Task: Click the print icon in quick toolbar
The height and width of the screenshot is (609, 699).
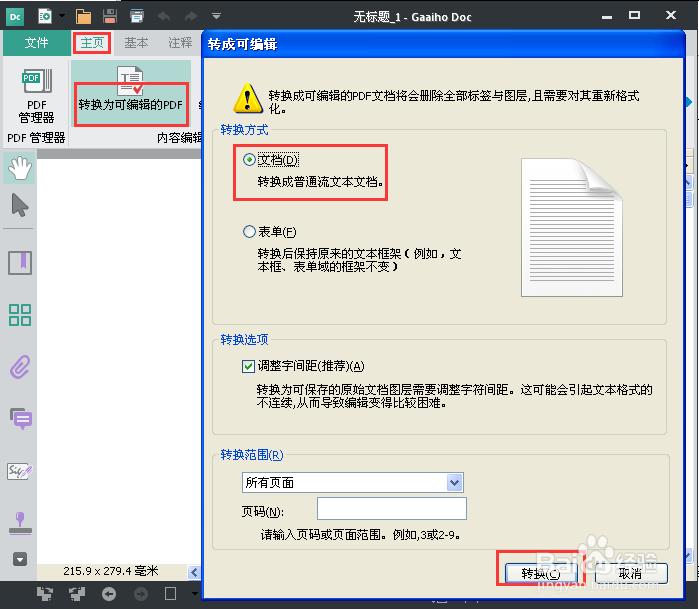Action: point(137,16)
